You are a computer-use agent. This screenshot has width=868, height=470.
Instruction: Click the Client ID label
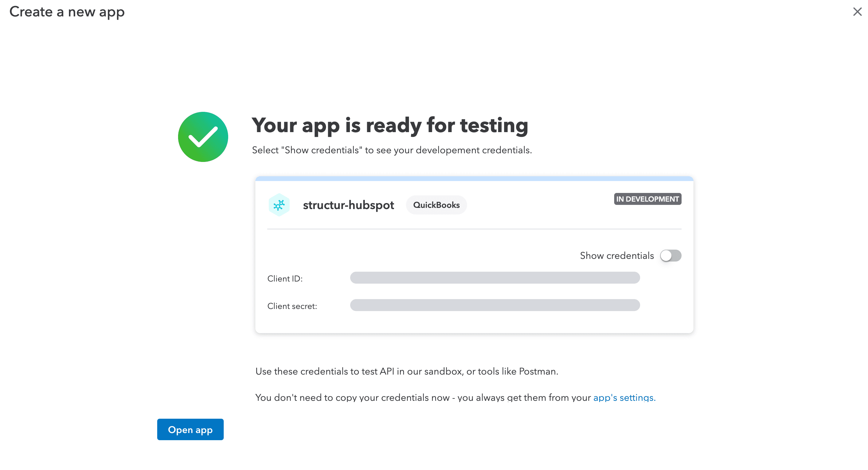285,278
